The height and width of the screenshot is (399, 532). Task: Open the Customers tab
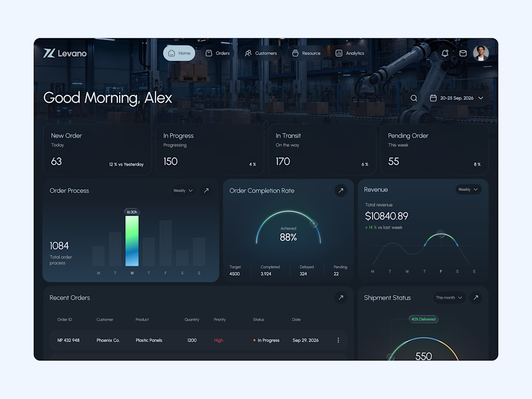click(261, 53)
